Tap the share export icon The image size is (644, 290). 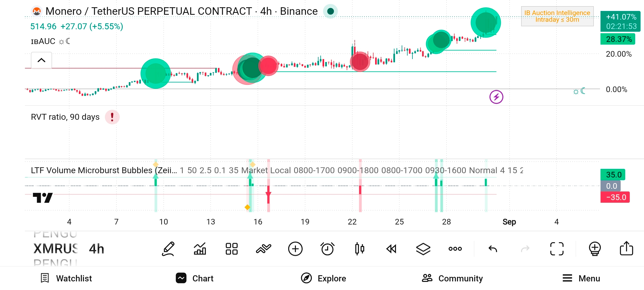click(626, 248)
